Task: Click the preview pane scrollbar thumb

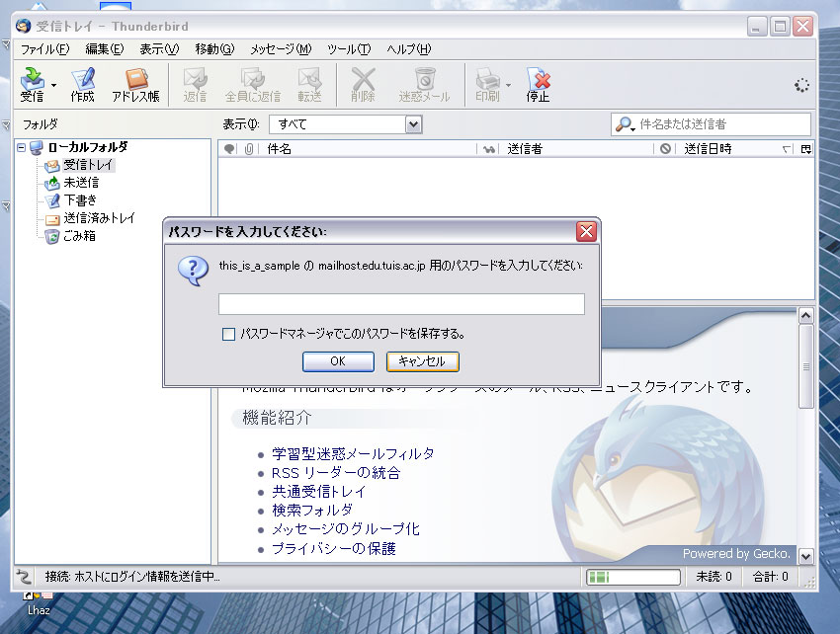Action: point(805,367)
